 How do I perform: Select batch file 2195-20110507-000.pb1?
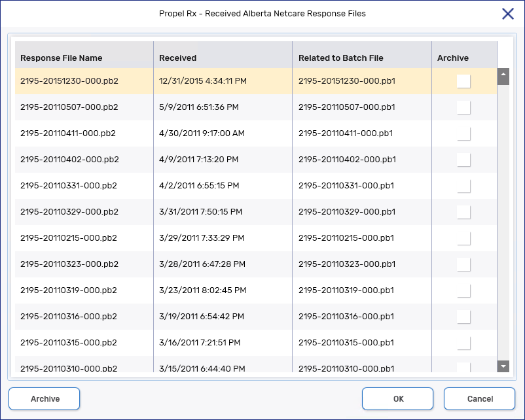click(x=347, y=107)
